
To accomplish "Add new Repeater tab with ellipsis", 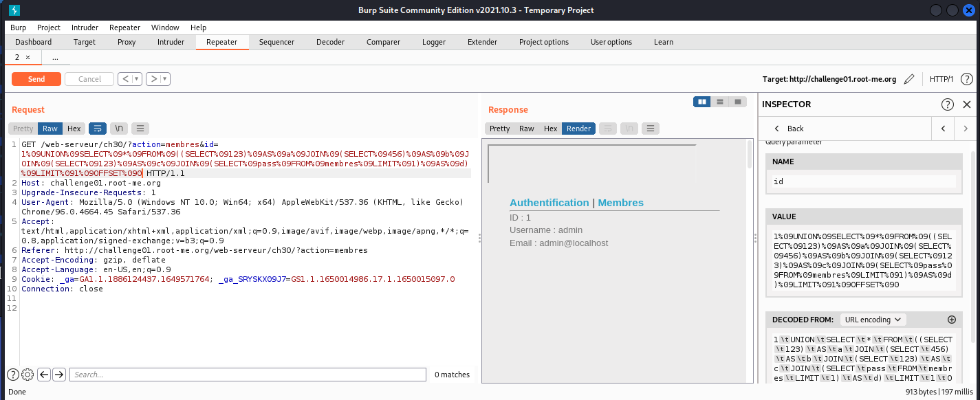I will (x=55, y=58).
